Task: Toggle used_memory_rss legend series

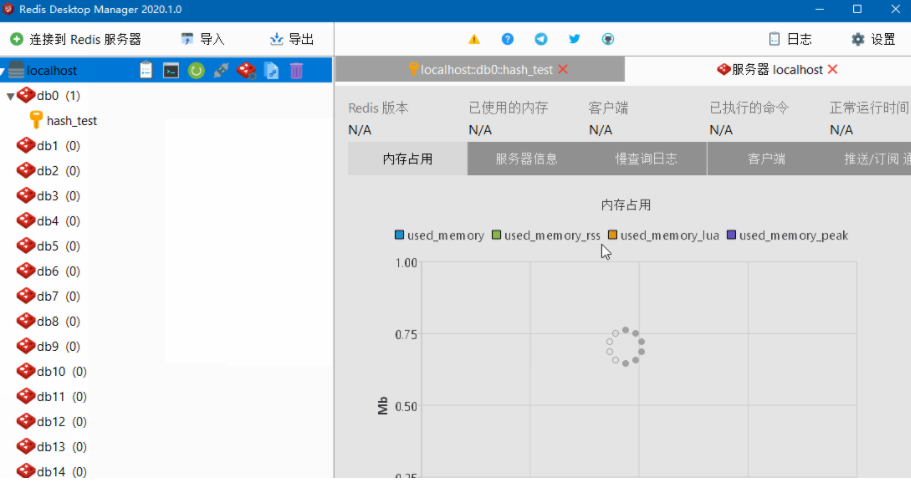Action: [x=546, y=235]
